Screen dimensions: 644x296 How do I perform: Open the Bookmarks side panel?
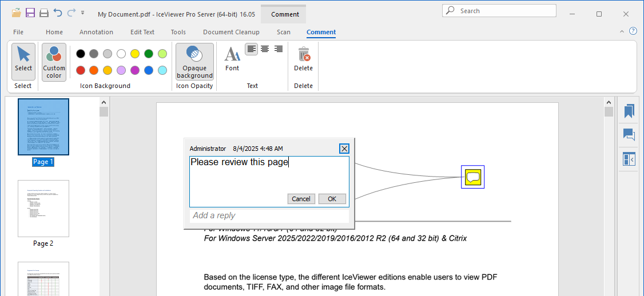point(629,111)
